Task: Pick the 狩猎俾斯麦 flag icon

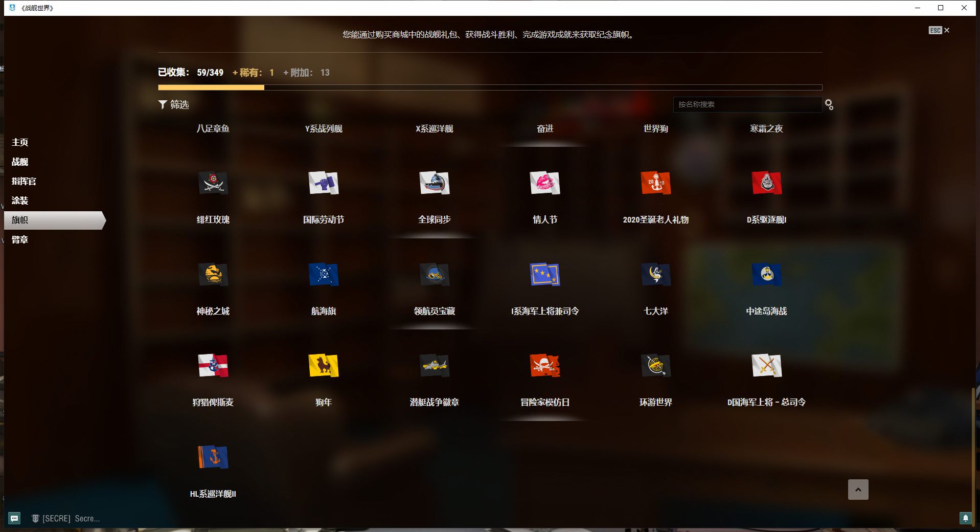Action: pyautogui.click(x=213, y=366)
